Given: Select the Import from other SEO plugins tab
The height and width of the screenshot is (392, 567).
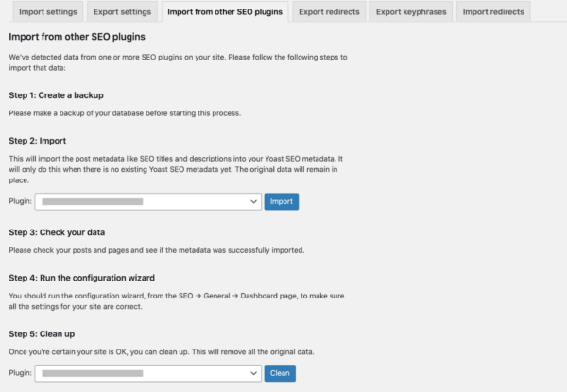Looking at the screenshot, I should pyautogui.click(x=223, y=11).
